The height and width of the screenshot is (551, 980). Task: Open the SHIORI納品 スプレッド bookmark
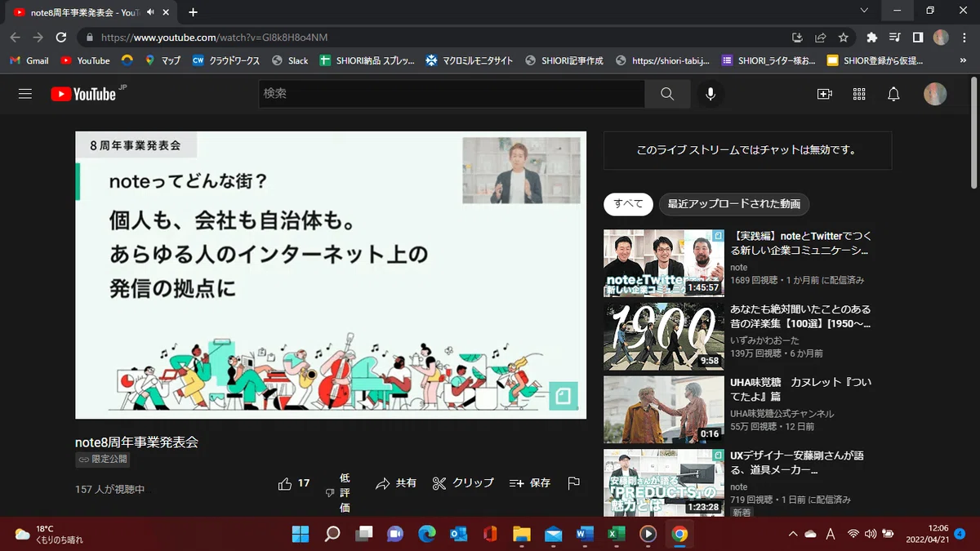[367, 60]
